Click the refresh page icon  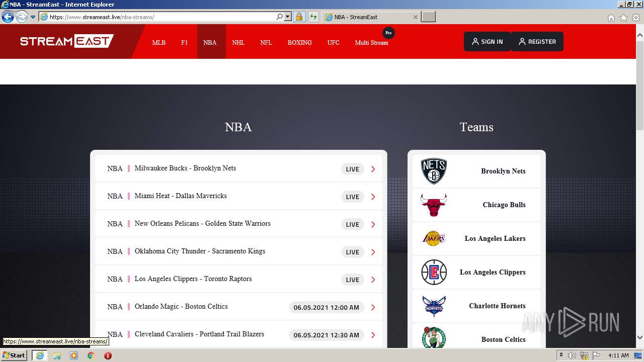coord(313,17)
